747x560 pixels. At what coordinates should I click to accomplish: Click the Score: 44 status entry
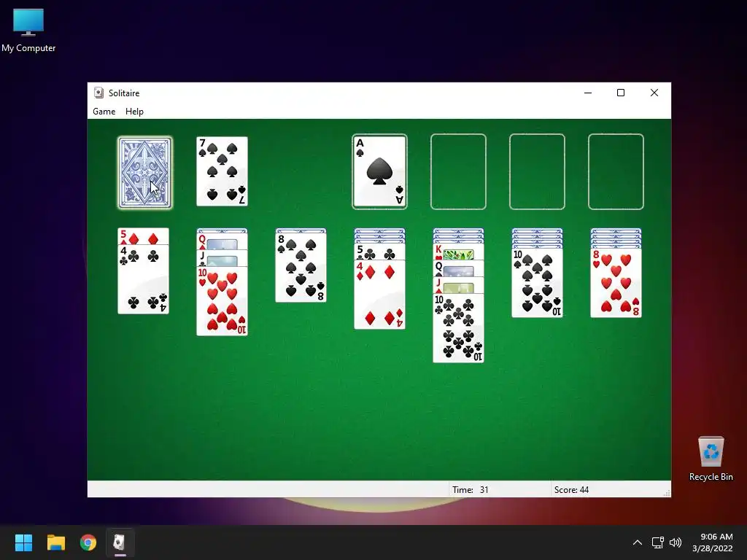(571, 489)
